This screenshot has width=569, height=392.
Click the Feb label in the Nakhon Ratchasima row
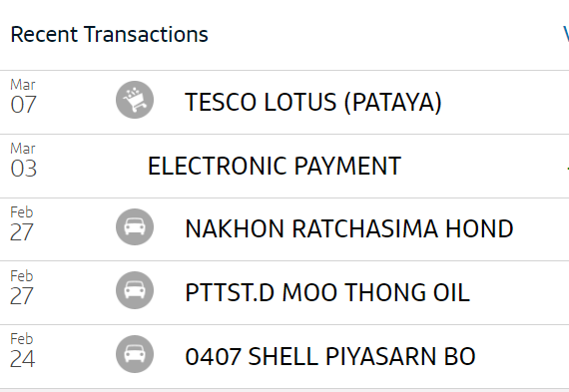point(21,212)
